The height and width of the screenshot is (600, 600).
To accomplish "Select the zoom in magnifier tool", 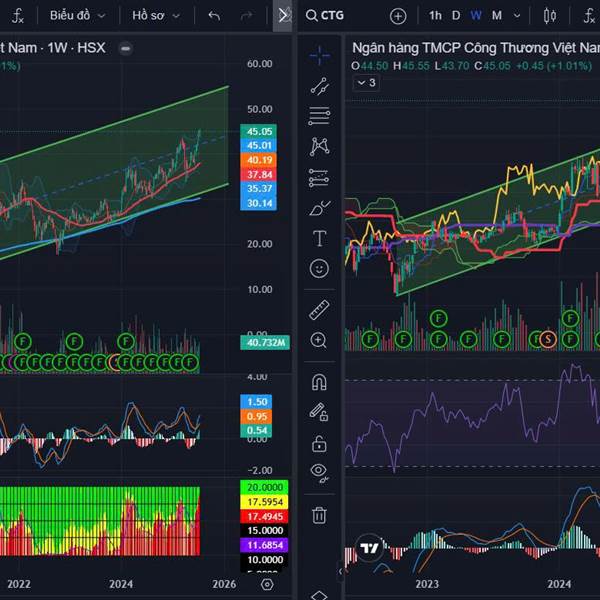I will (x=319, y=340).
